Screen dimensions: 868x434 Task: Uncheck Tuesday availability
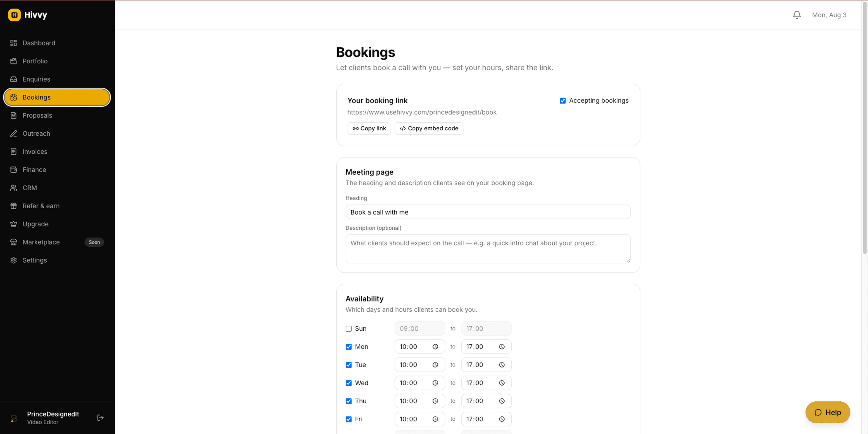pos(348,365)
